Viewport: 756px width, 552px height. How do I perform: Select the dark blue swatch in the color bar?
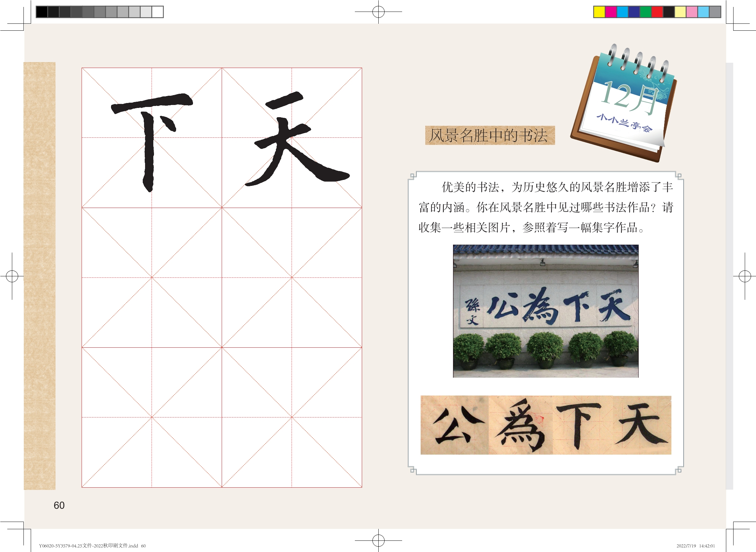634,12
